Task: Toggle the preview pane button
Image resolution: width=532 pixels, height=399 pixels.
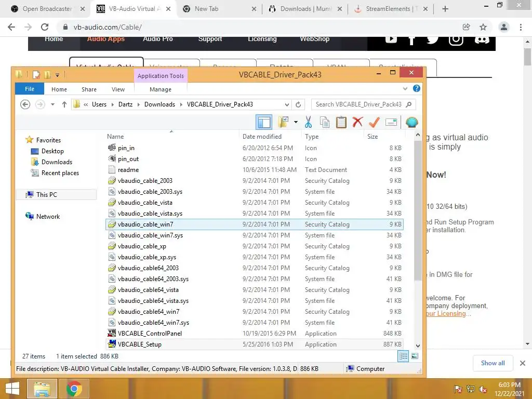Action: (x=263, y=122)
